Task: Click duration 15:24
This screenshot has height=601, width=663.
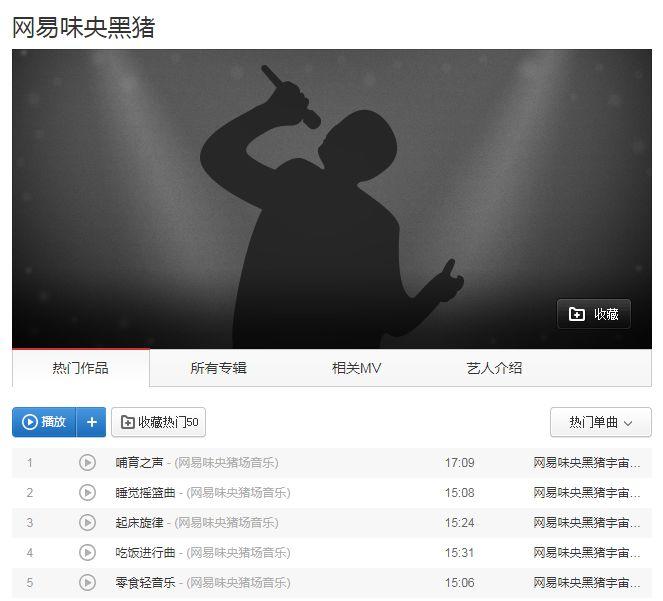Action: (460, 523)
